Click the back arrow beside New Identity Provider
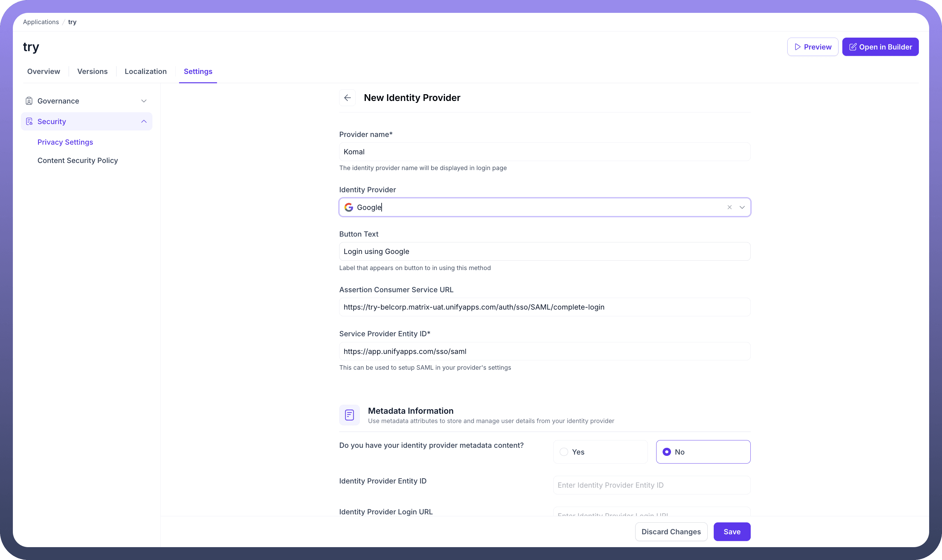This screenshot has height=560, width=942. click(x=347, y=98)
